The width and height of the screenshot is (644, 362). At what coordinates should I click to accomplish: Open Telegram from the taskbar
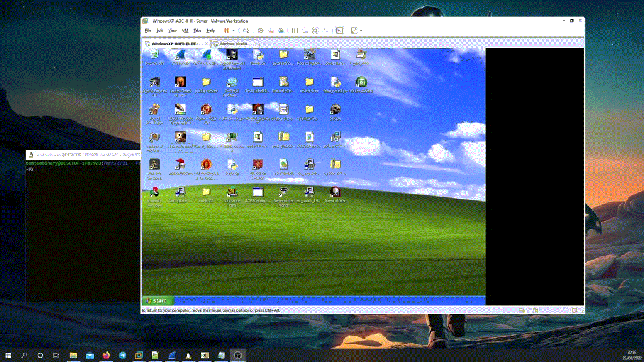click(123, 355)
